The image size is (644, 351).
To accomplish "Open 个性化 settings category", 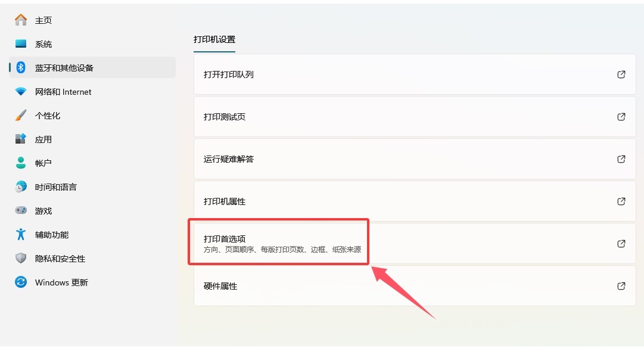I will point(92,116).
